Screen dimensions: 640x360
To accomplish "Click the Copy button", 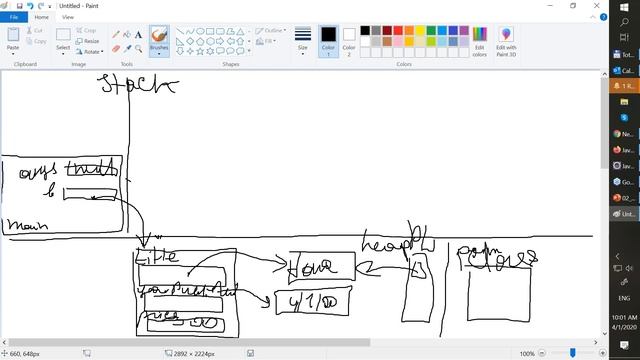I will pyautogui.click(x=36, y=41).
